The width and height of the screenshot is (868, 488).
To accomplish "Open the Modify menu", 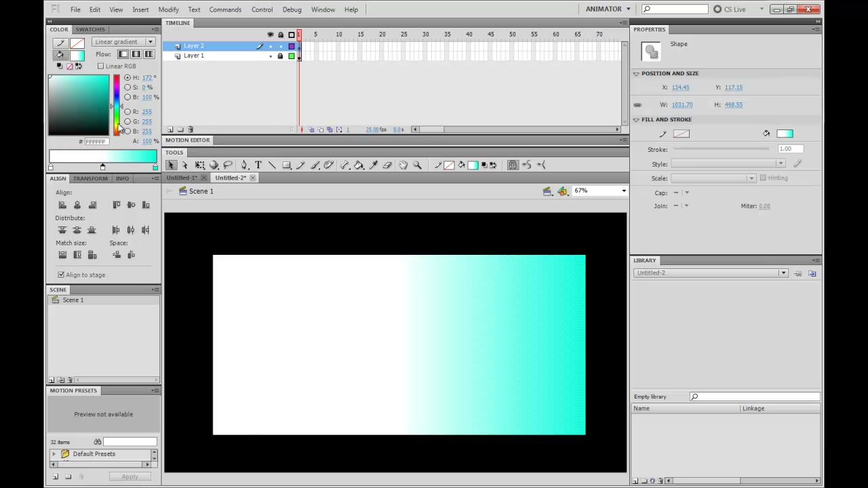I will pos(168,9).
